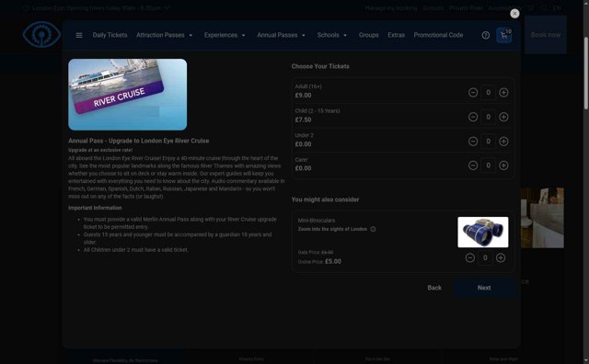
Task: Click the Mini Binoculars quantity field
Action: coord(485,257)
